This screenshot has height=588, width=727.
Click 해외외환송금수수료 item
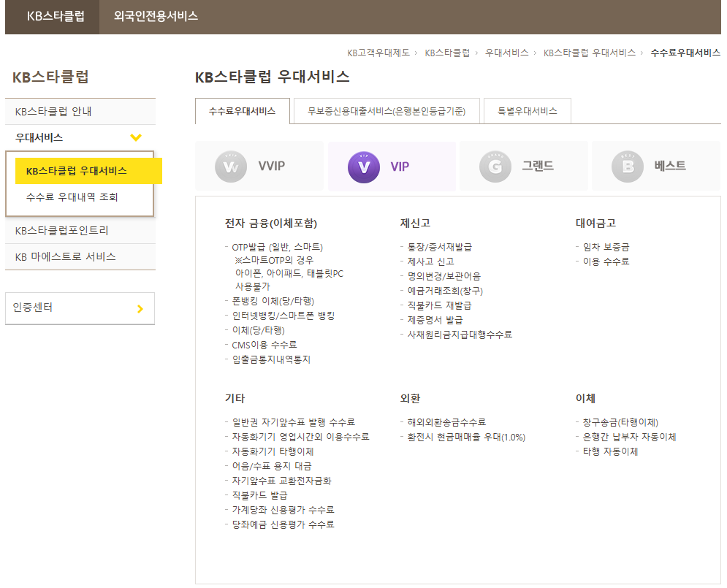pos(446,423)
